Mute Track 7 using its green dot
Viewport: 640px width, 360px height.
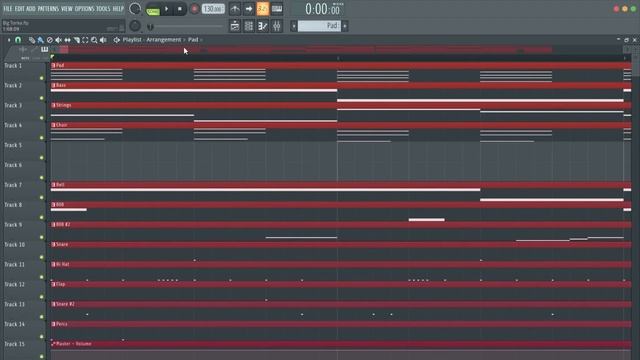[x=42, y=198]
